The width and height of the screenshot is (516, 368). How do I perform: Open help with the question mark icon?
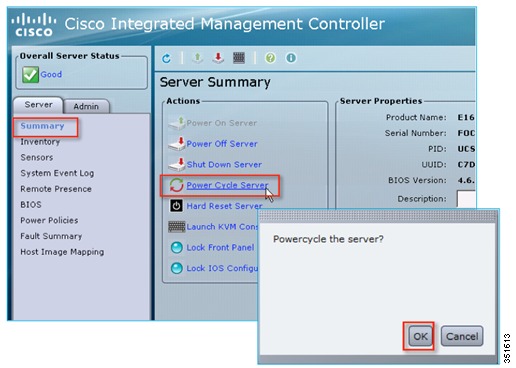tap(270, 58)
